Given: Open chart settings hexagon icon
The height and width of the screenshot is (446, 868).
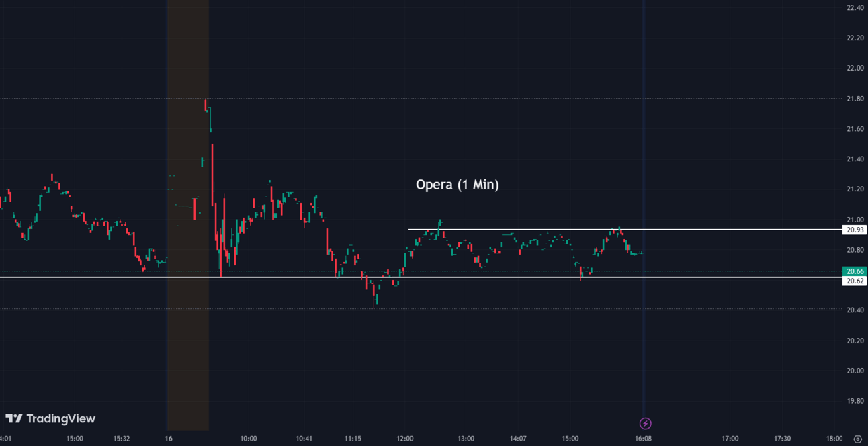Looking at the screenshot, I should 857,439.
